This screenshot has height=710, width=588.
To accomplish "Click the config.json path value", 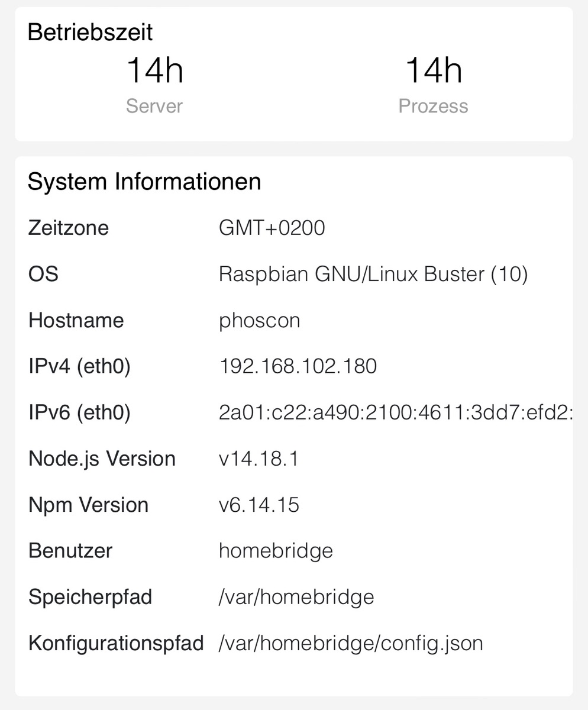I will [350, 643].
